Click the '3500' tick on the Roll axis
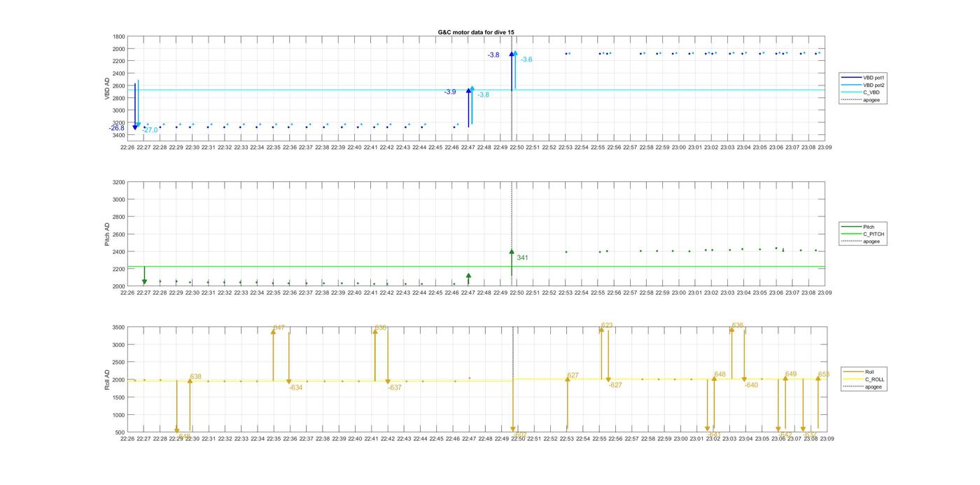The width and height of the screenshot is (980, 485). coord(119,328)
